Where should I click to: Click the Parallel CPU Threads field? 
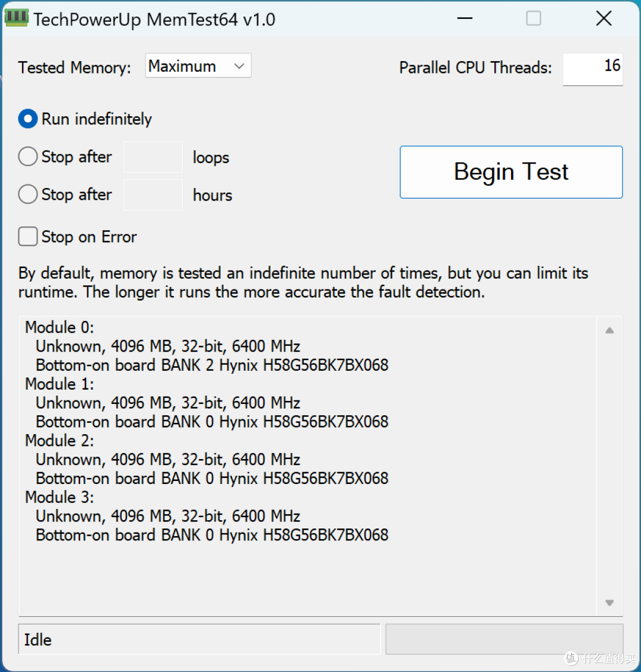click(592, 69)
